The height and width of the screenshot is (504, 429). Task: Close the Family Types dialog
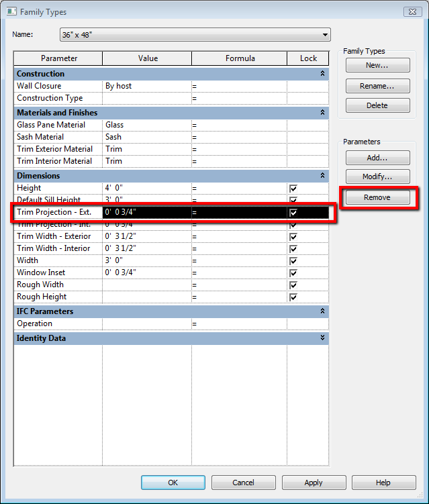pos(413,12)
